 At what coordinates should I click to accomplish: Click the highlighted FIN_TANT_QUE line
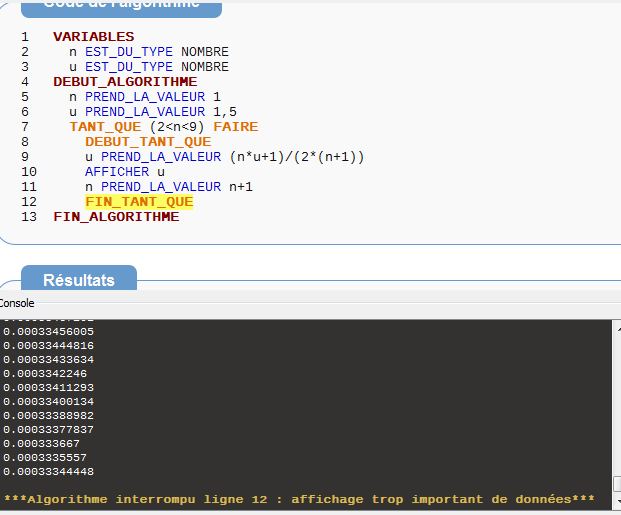click(x=139, y=202)
